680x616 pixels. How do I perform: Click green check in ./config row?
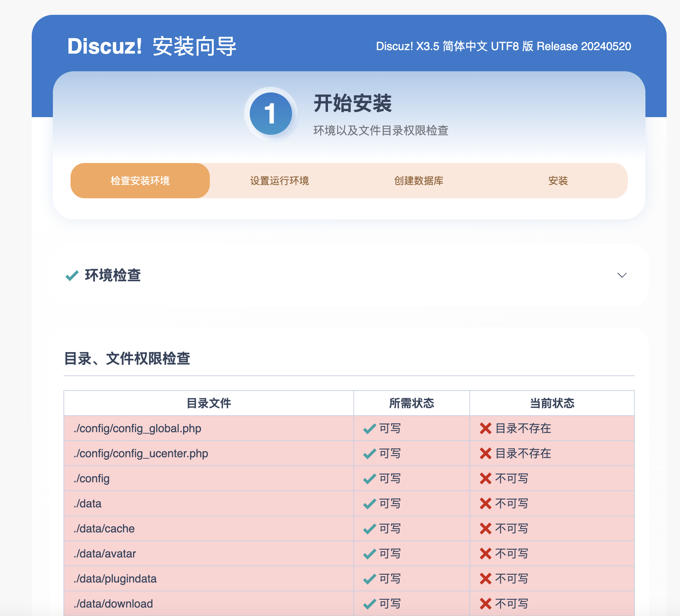click(x=369, y=479)
